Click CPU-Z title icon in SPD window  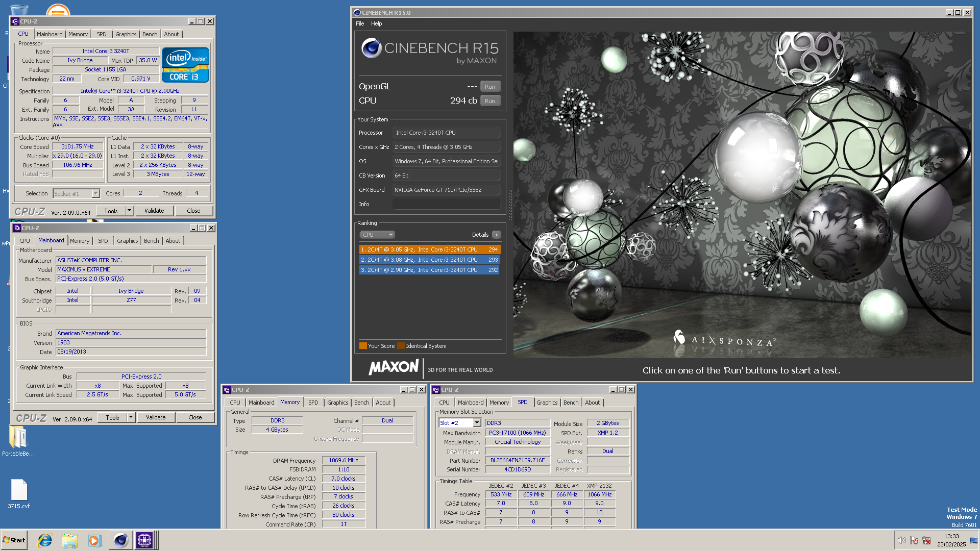436,390
